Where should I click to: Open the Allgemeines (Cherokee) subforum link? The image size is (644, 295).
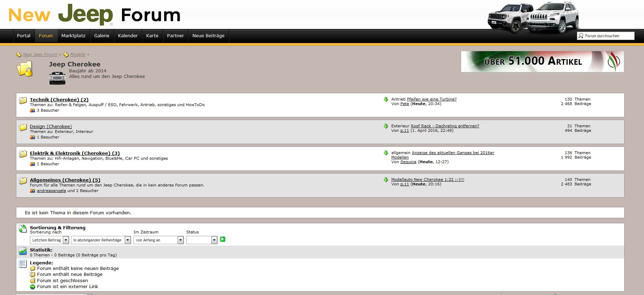coord(65,180)
